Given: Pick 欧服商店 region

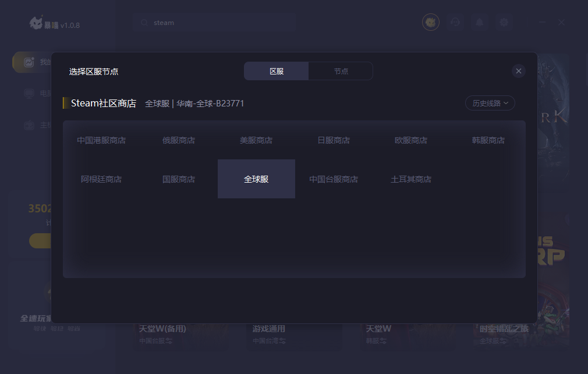Looking at the screenshot, I should coord(410,140).
